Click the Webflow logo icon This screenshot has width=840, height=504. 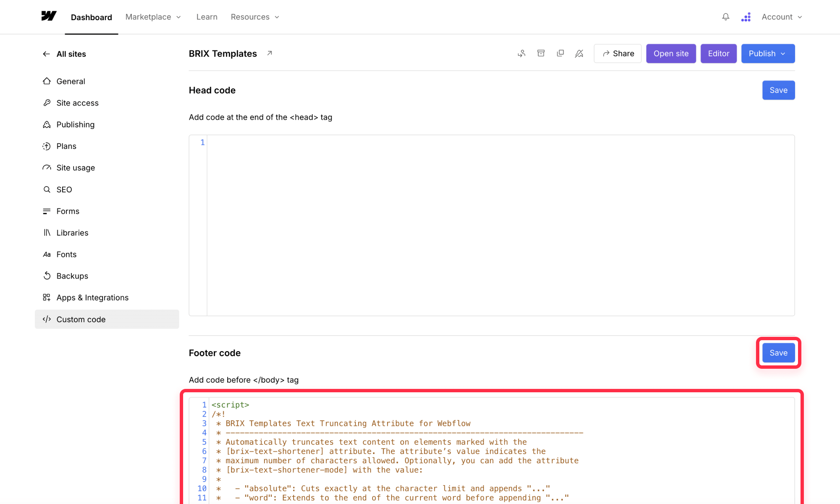pos(49,16)
